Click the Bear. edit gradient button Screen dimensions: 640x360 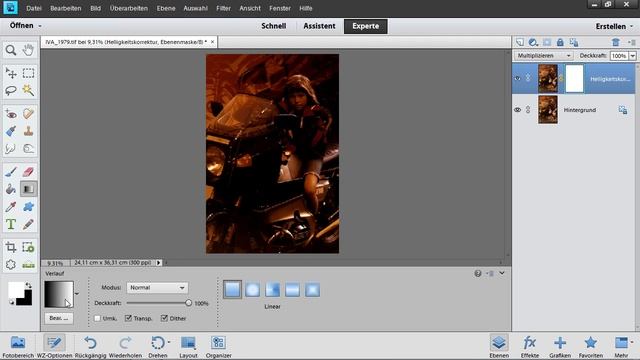(59, 318)
